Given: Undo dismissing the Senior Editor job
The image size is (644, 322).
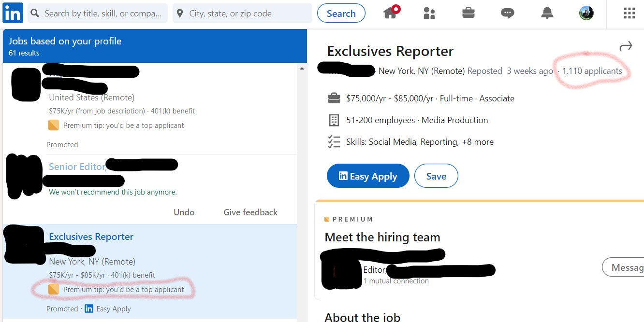Looking at the screenshot, I should point(184,212).
